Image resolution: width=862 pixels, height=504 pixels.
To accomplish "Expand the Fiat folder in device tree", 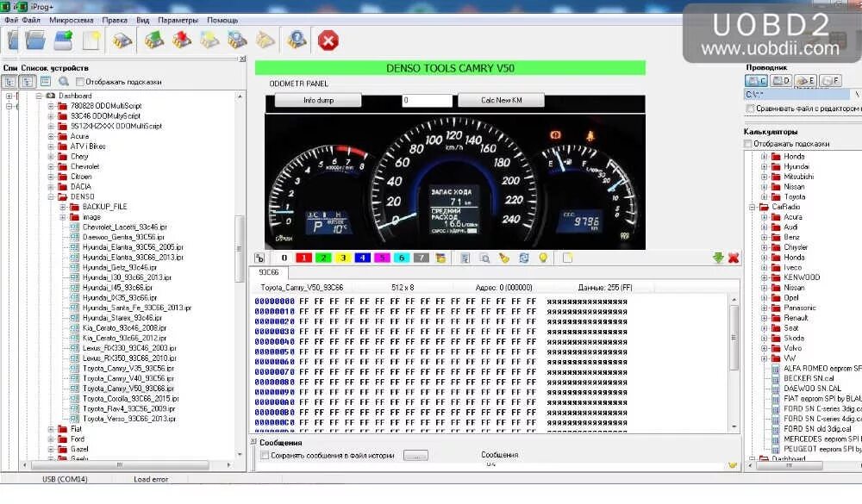I will (x=51, y=429).
